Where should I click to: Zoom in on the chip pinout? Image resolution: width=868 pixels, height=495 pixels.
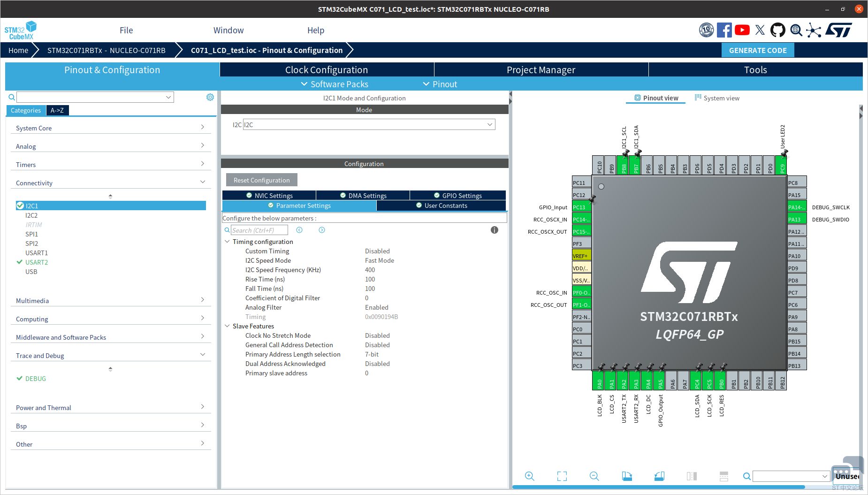(530, 476)
